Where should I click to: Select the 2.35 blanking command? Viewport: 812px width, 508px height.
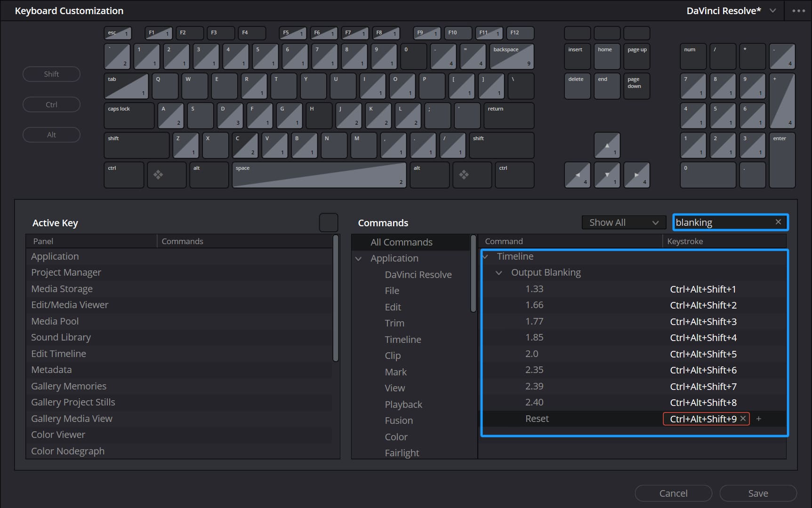[x=534, y=370]
